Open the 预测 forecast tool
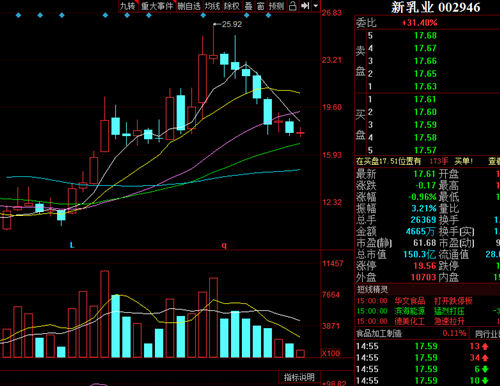This screenshot has height=386, width=500. (x=276, y=6)
